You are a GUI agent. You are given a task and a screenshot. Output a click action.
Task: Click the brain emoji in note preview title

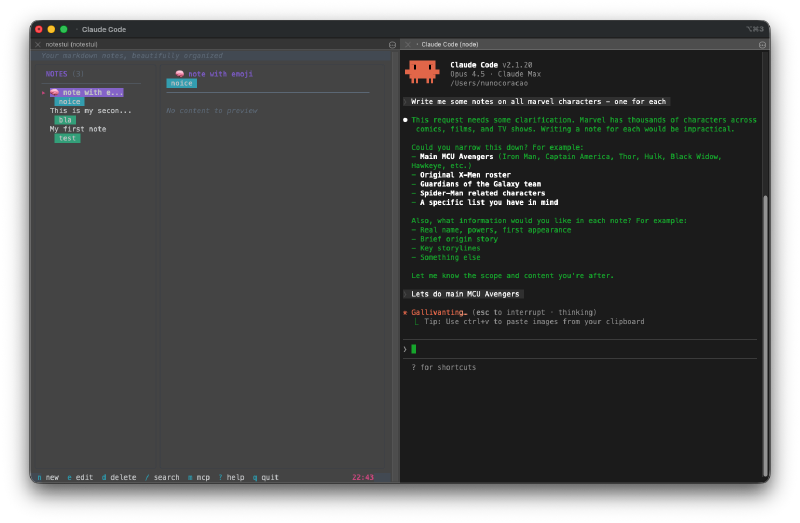180,74
